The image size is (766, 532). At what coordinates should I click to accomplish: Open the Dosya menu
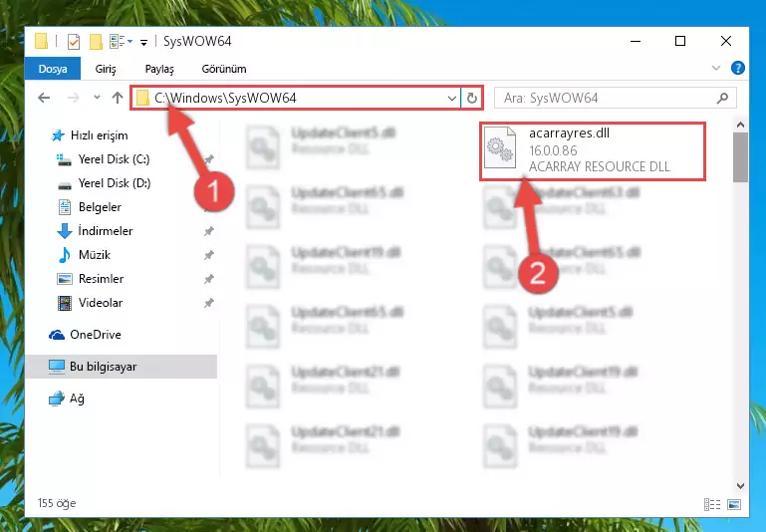[53, 69]
